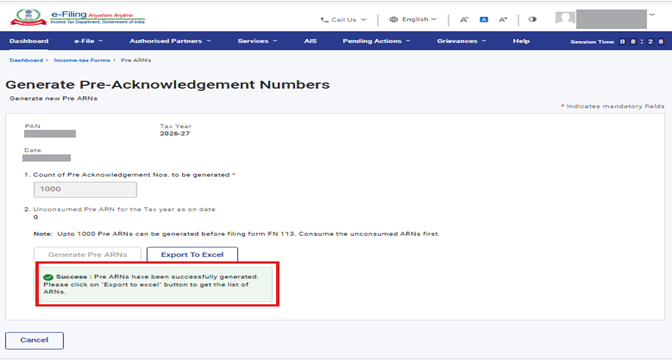Click the phone icon beside Call Us
The height and width of the screenshot is (360, 672).
pos(324,20)
